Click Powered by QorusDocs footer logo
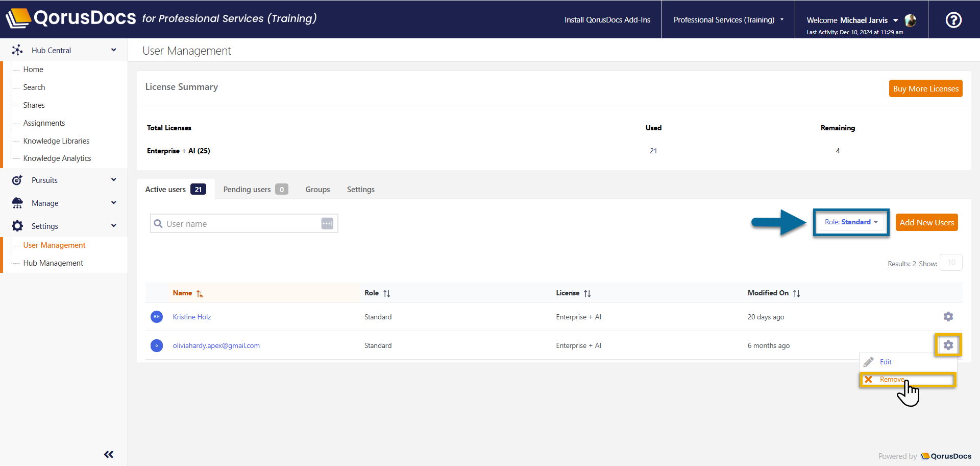This screenshot has height=466, width=980. click(x=946, y=456)
